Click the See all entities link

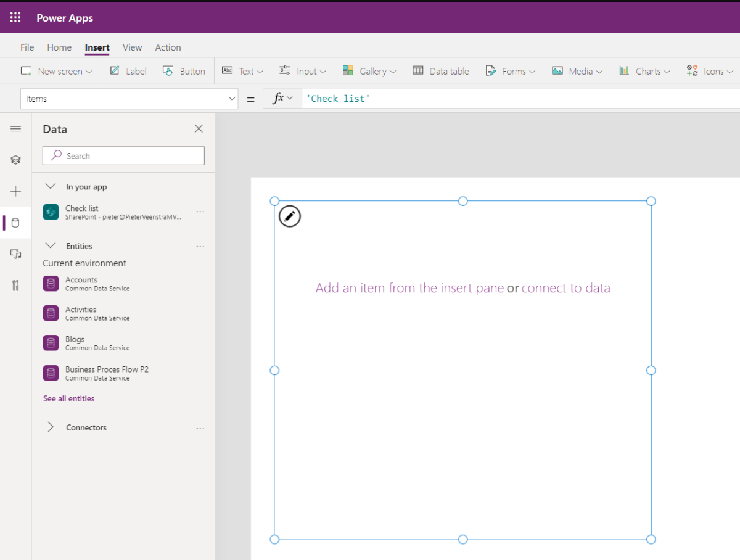[x=68, y=398]
